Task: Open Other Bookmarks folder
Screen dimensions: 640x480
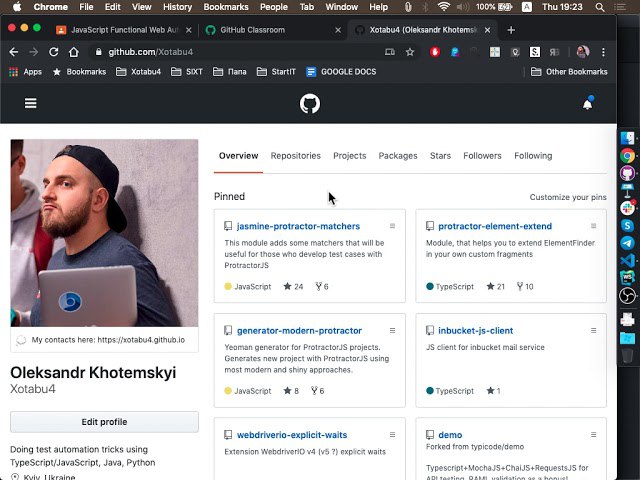Action: (x=569, y=72)
